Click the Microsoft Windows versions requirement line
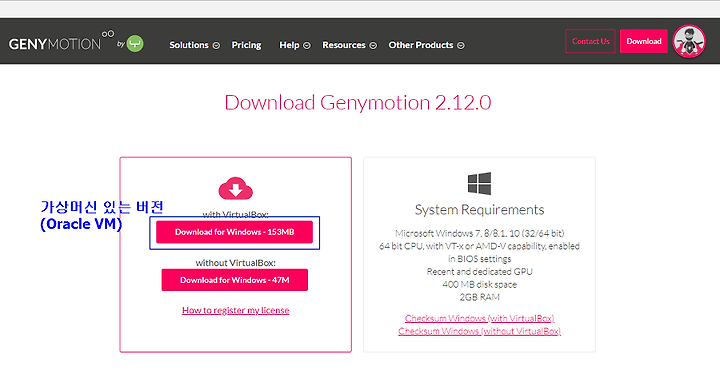This screenshot has width=720, height=390. point(479,233)
